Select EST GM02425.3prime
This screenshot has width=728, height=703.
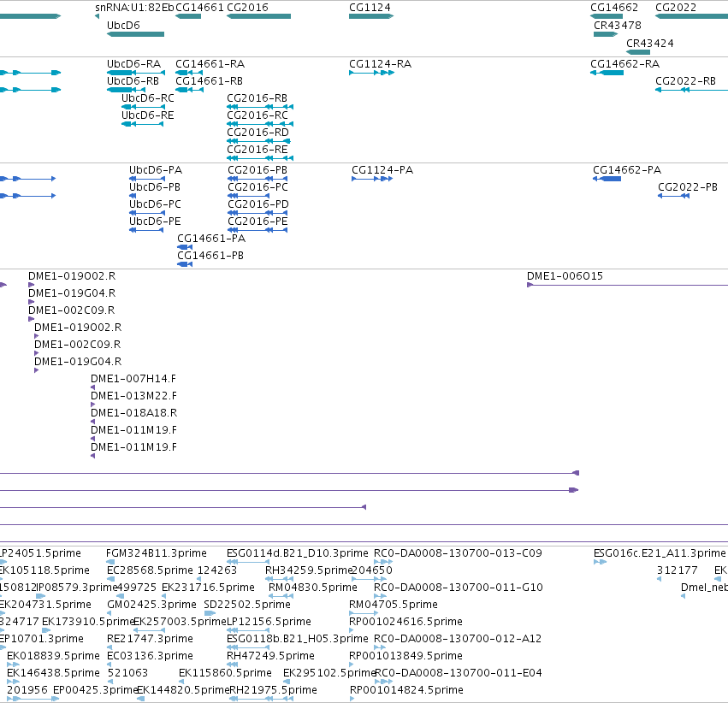pos(151,605)
